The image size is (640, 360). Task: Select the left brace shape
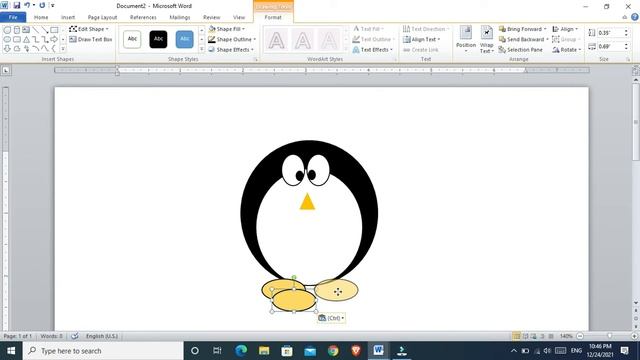[x=54, y=49]
